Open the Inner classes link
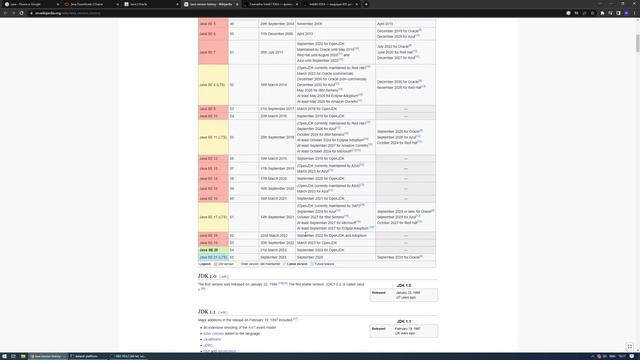 [x=213, y=333]
